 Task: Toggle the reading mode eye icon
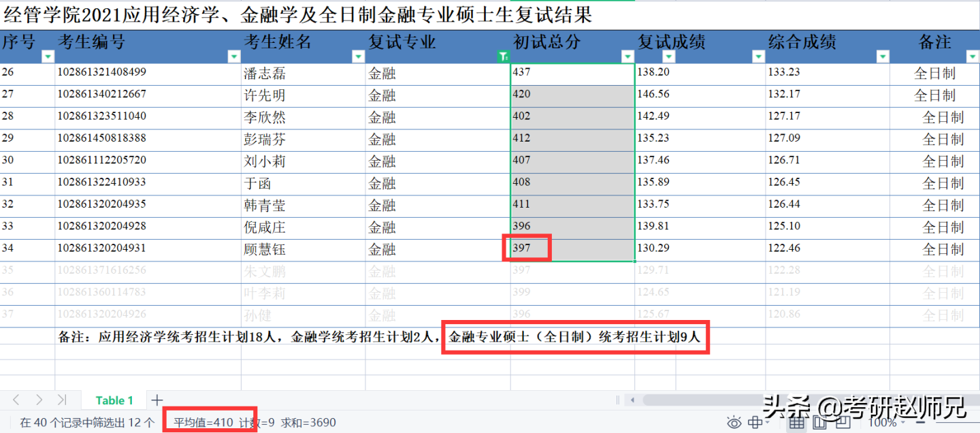tap(734, 422)
